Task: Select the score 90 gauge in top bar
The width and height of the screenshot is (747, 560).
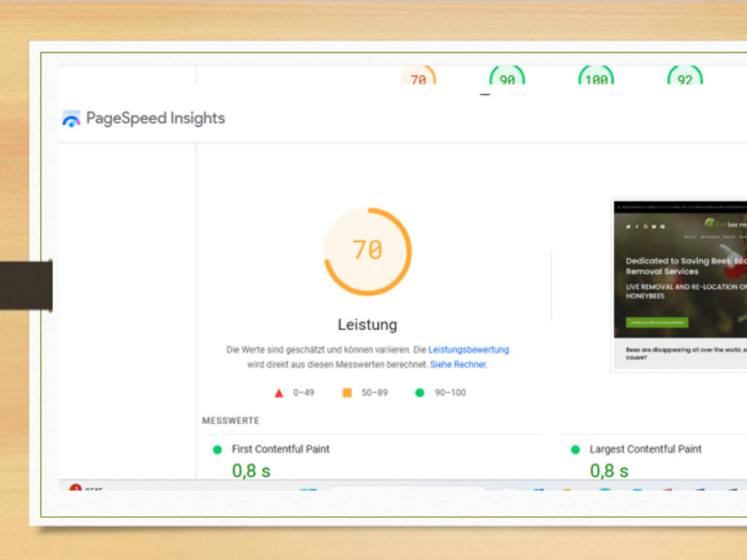Action: point(507,75)
